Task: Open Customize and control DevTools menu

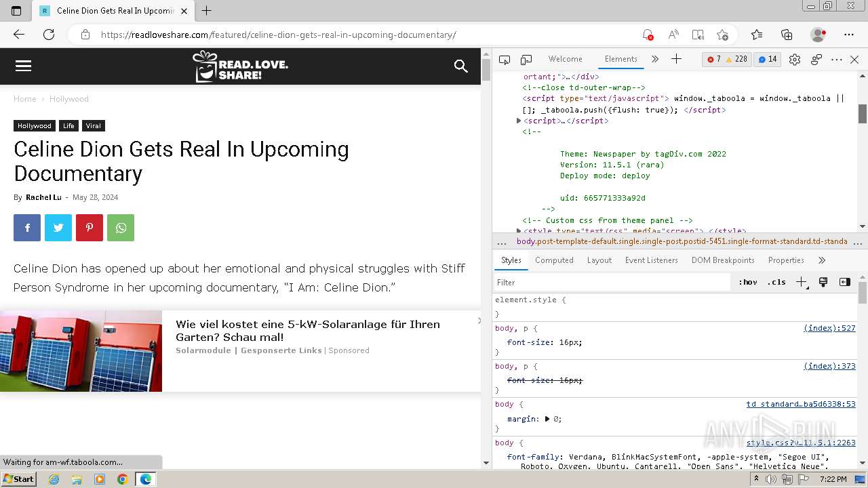Action: pyautogui.click(x=837, y=60)
